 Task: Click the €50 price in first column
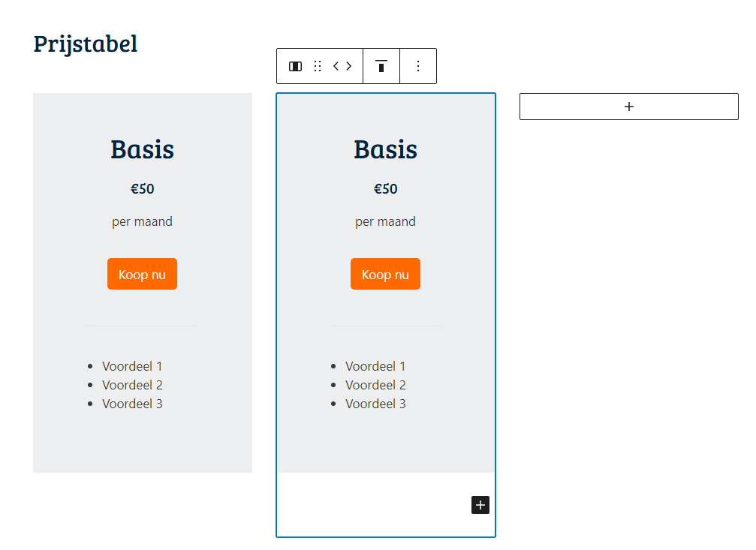[x=142, y=189]
